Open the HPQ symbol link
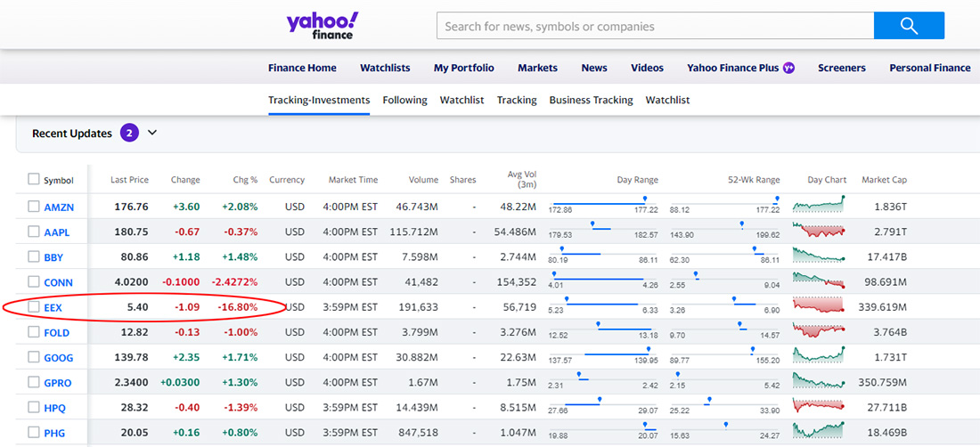 click(55, 409)
